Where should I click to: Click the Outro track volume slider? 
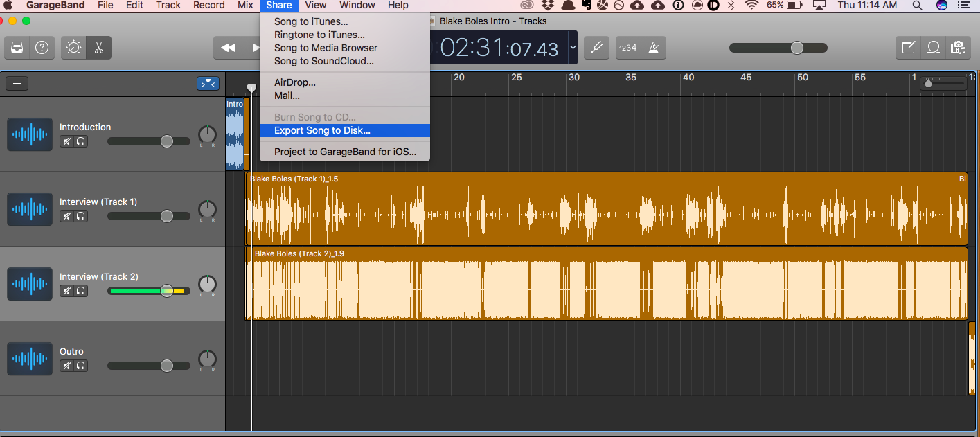click(x=149, y=366)
